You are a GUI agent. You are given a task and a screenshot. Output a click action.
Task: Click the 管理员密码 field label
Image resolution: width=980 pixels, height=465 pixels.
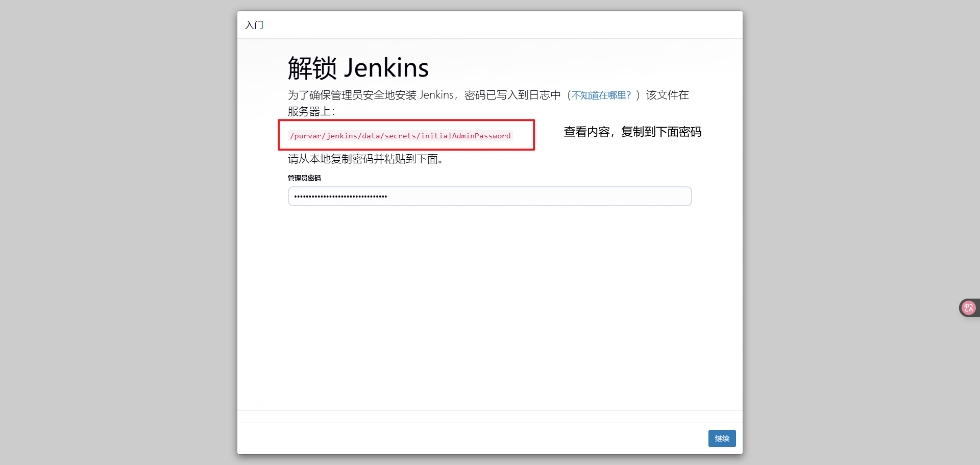click(x=304, y=178)
